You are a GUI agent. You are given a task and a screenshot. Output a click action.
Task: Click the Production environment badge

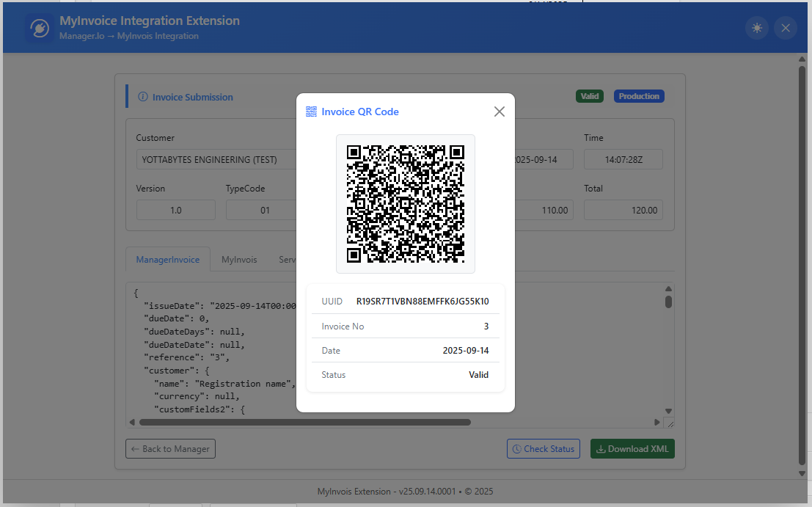[x=638, y=95]
